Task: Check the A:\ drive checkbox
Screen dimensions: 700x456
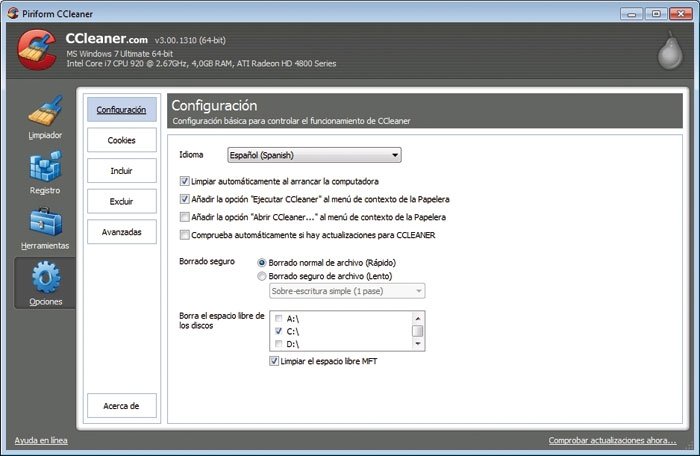Action: (279, 318)
